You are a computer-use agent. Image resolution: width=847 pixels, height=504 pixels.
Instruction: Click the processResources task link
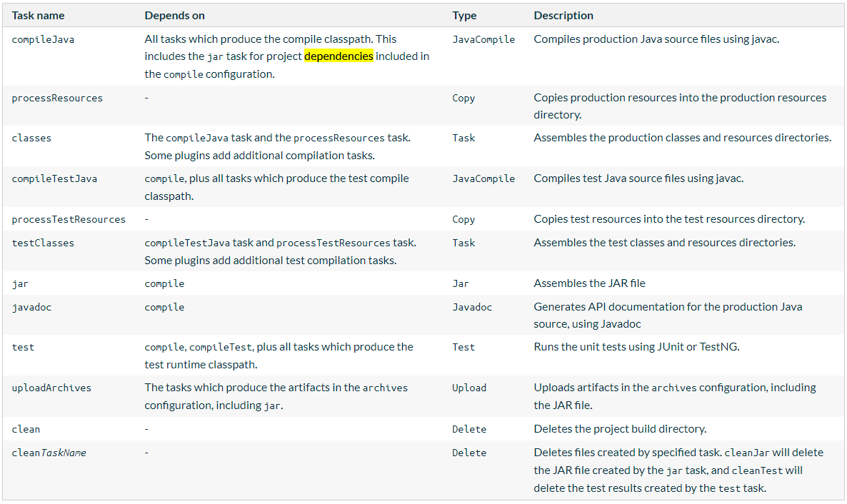point(57,98)
